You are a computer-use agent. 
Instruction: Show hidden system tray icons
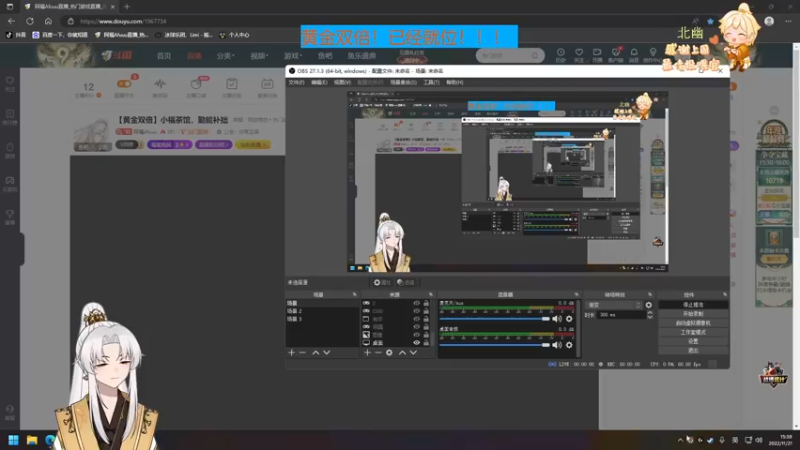(680, 440)
